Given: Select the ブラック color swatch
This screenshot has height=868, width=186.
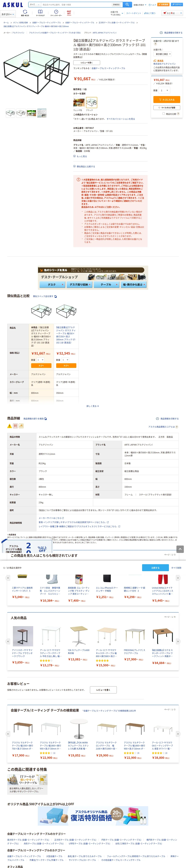Looking at the screenshot, I should click(x=92, y=102).
